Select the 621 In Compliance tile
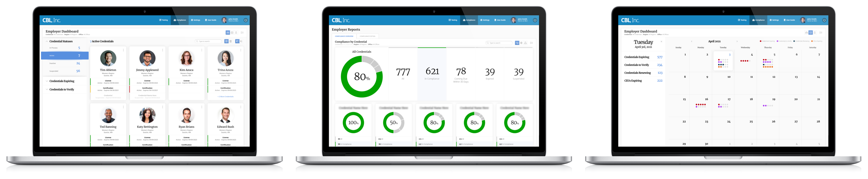Image resolution: width=868 pixels, height=179 pixels. (432, 74)
